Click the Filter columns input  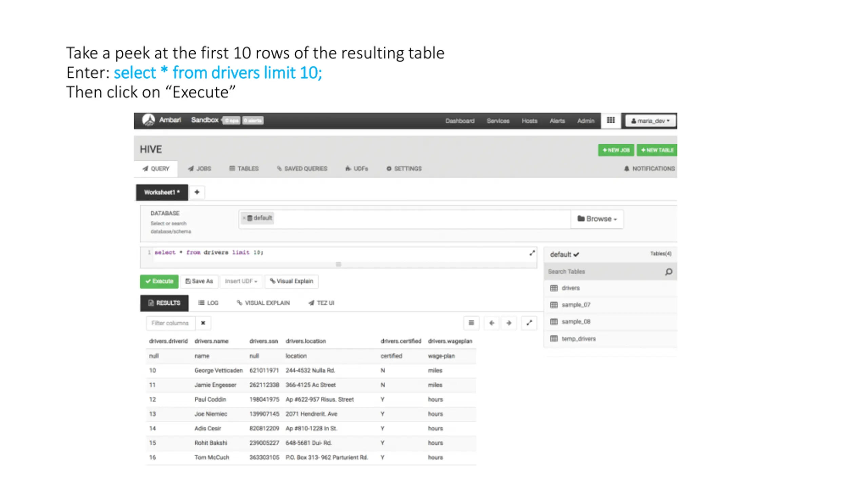click(x=171, y=323)
